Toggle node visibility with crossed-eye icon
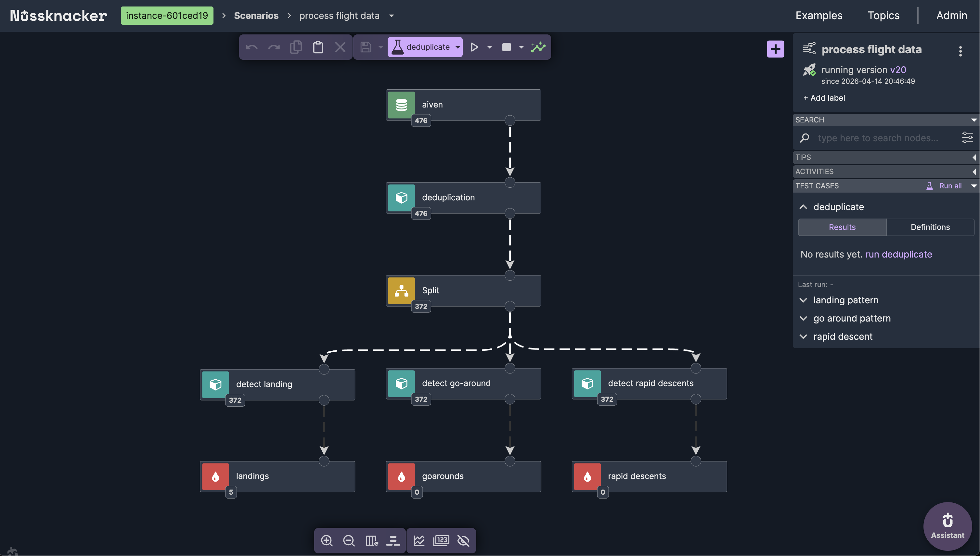 click(463, 540)
